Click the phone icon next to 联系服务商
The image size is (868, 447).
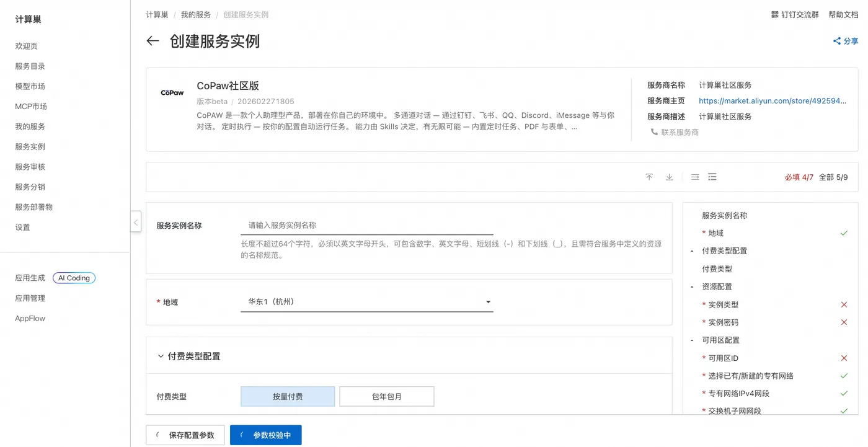(x=654, y=132)
